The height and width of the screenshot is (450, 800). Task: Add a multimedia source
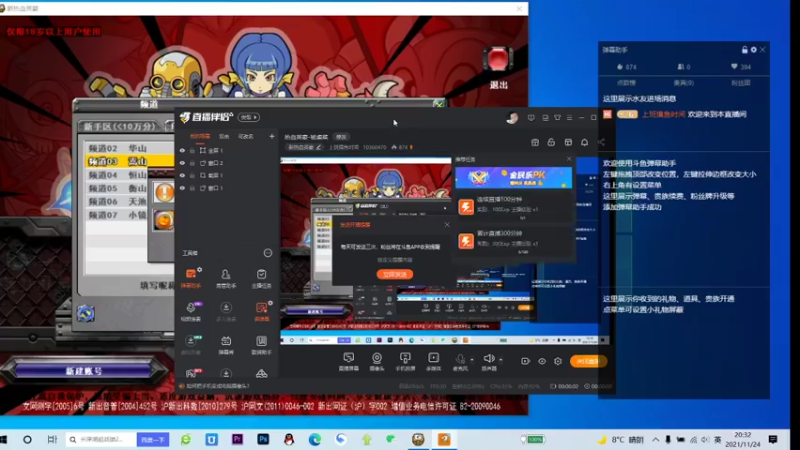434,361
